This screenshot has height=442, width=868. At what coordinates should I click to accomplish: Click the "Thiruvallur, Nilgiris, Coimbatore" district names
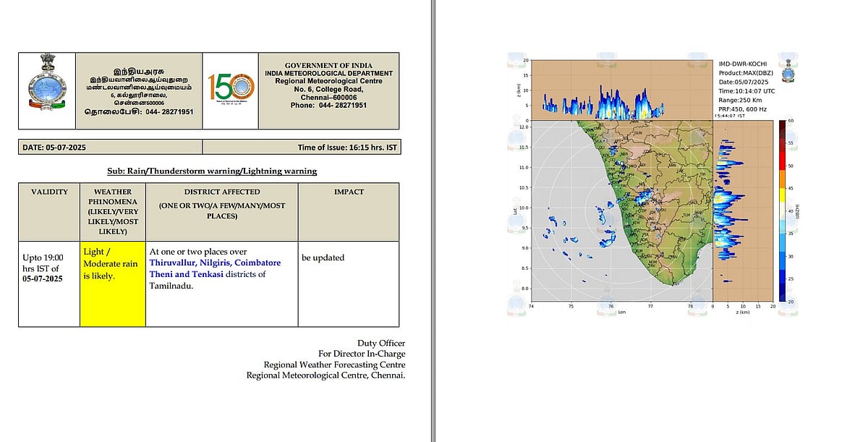point(215,263)
